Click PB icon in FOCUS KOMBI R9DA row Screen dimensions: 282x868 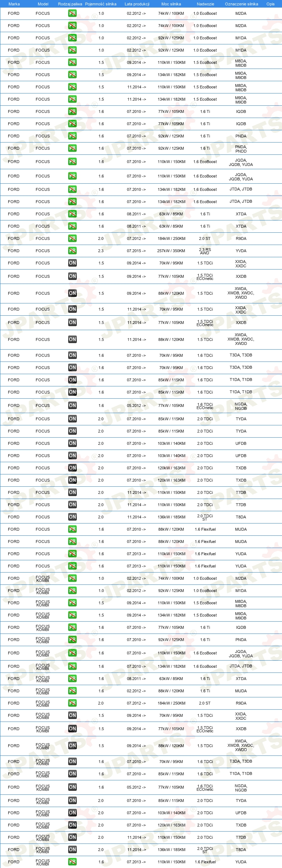[72, 703]
